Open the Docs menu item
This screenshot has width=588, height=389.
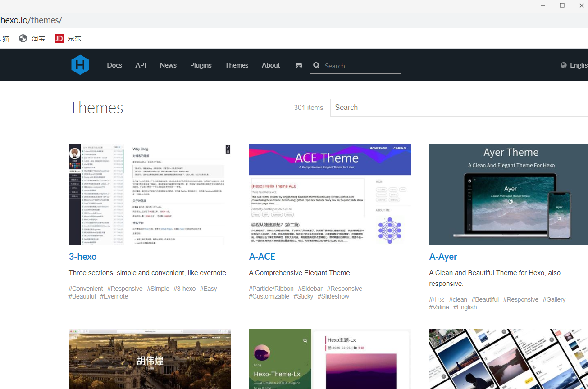[114, 65]
